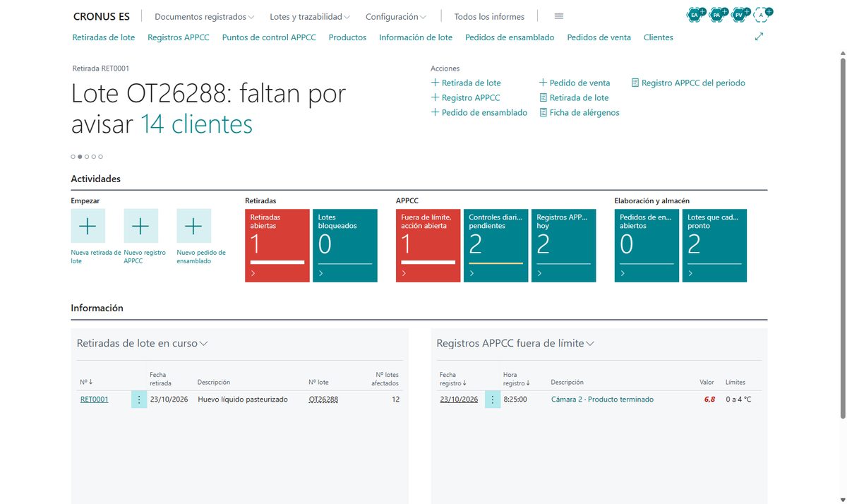Sort by the Fecha registro column header

tap(452, 379)
